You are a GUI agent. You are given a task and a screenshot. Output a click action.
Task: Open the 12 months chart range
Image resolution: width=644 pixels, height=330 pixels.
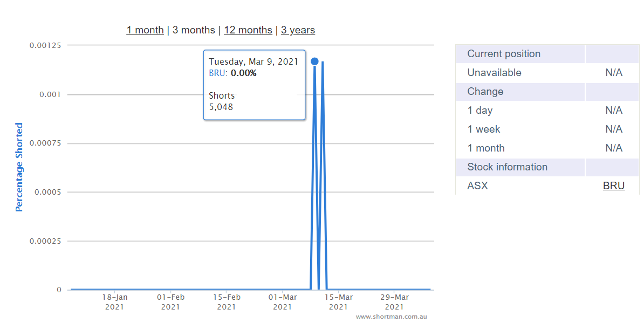pos(248,30)
